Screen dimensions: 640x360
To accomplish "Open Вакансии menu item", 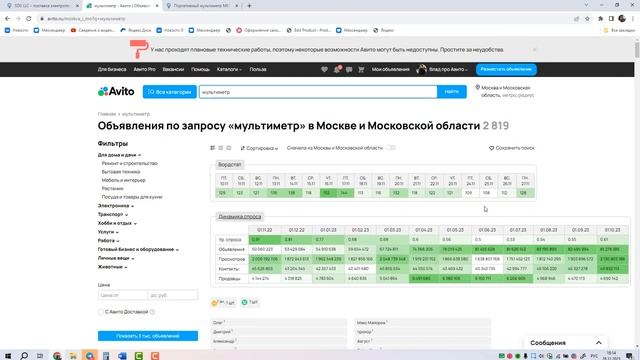I will 173,69.
